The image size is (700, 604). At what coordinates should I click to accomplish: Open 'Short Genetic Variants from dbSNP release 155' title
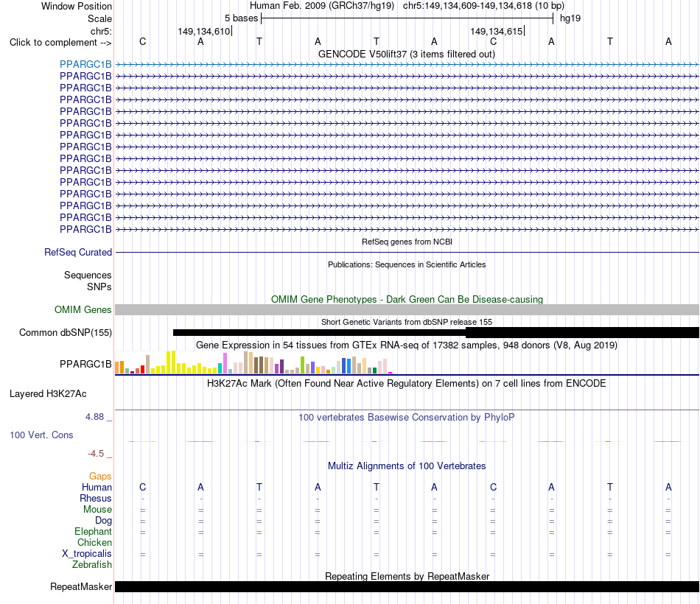(x=407, y=322)
